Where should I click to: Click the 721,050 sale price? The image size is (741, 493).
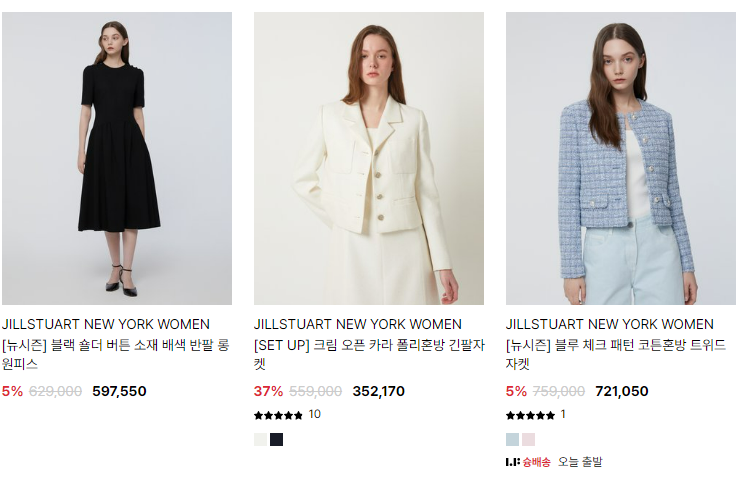[622, 391]
